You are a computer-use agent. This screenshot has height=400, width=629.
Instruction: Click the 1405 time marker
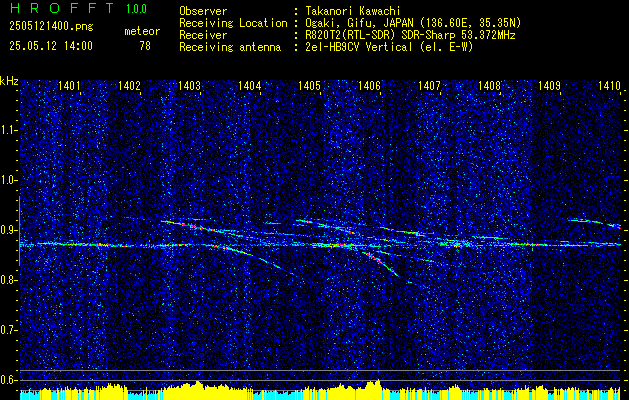pos(309,85)
